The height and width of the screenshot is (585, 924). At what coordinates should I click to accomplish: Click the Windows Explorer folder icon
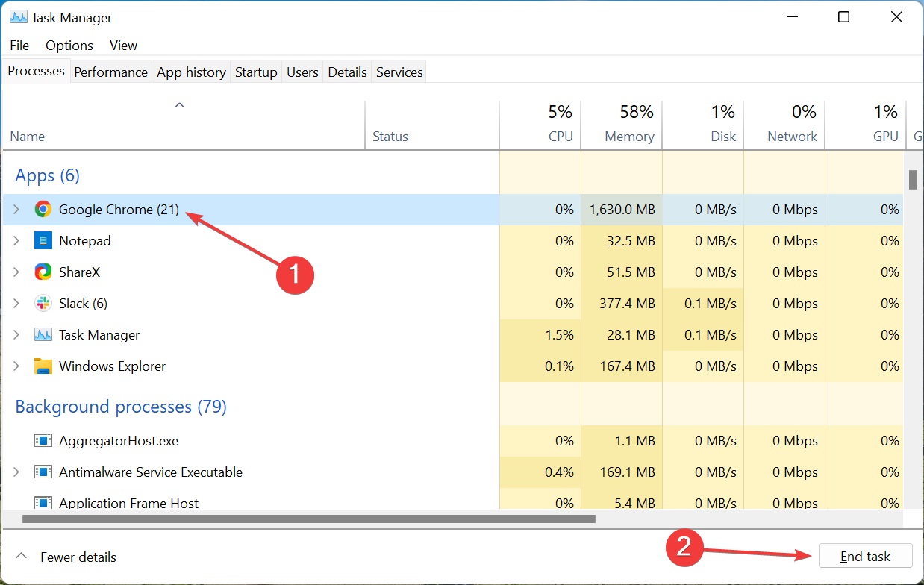[43, 366]
